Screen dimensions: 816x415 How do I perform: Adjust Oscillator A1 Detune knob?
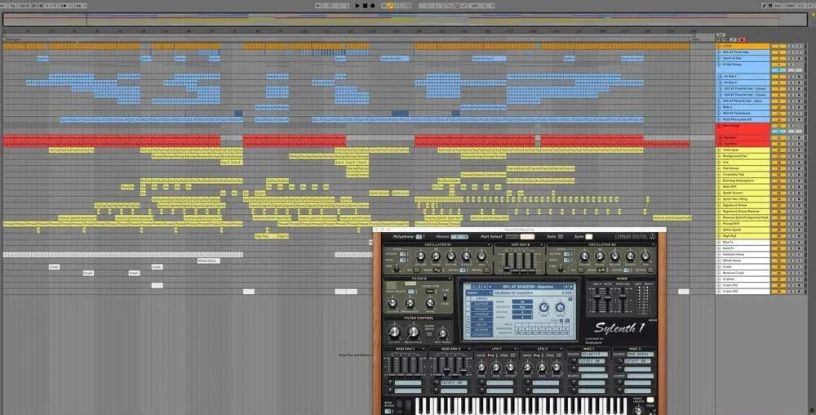tap(451, 256)
